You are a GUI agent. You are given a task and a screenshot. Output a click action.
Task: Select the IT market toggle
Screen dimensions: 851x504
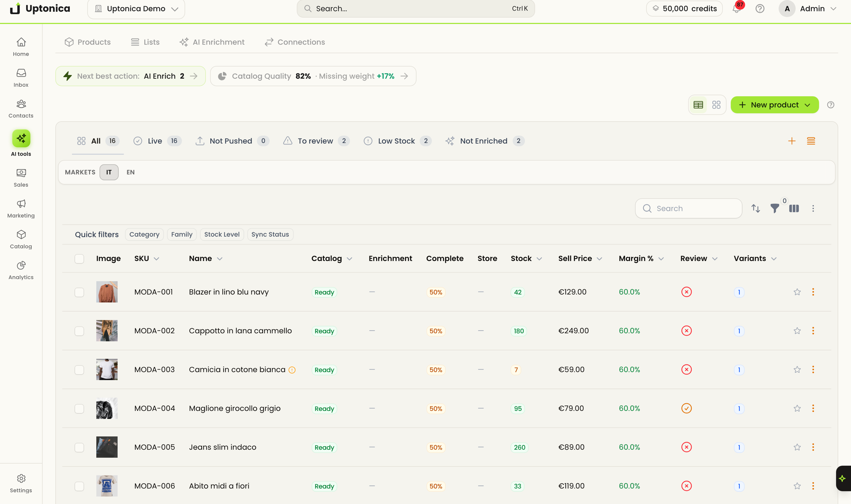(109, 172)
